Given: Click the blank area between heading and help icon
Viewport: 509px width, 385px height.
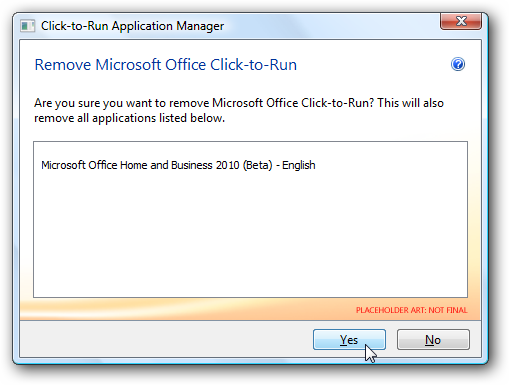Looking at the screenshot, I should click(373, 65).
